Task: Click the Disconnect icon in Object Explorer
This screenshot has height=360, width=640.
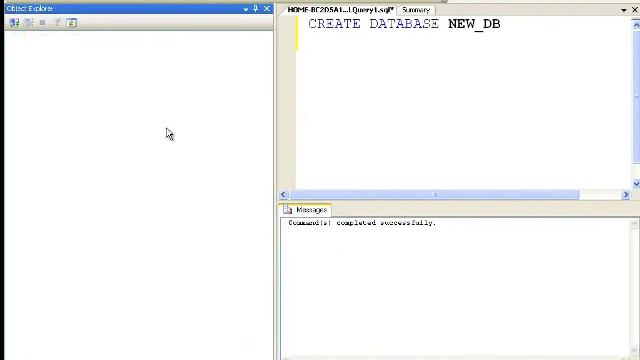Action: (x=29, y=23)
